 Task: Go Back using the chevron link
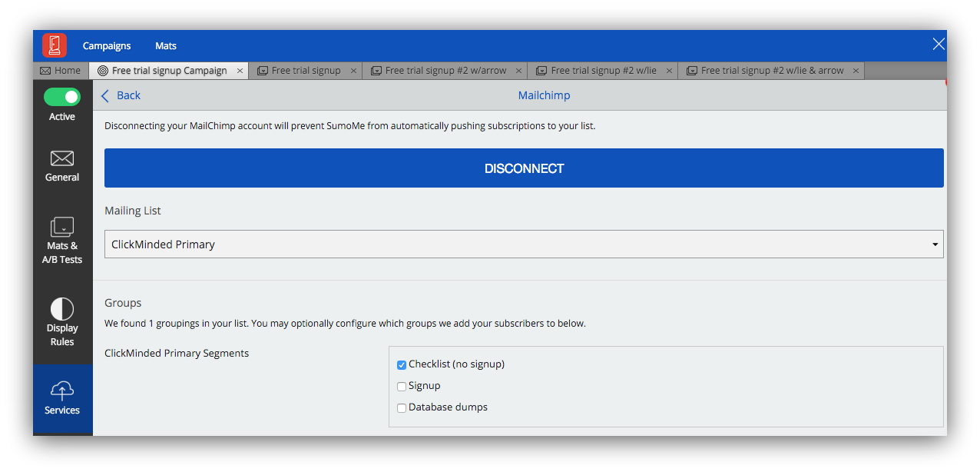tap(121, 95)
